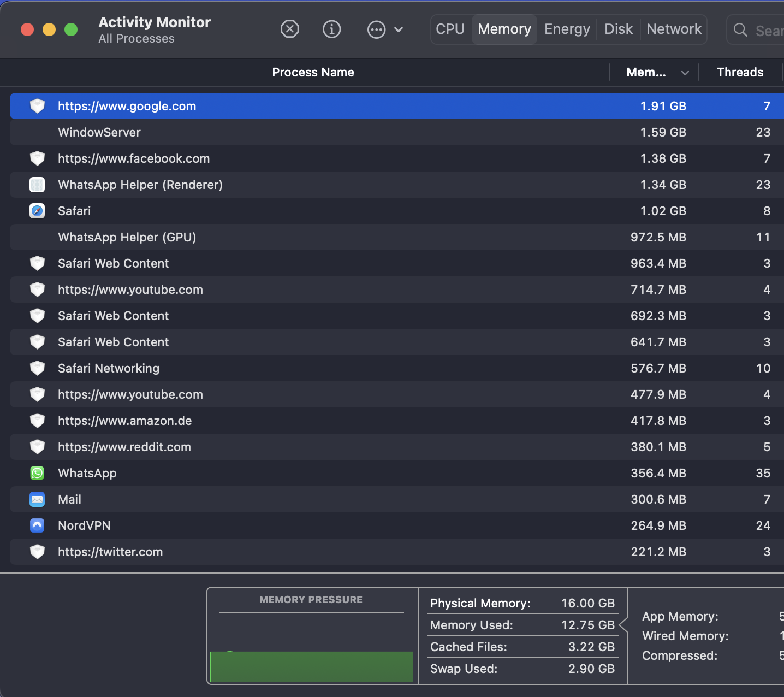784x697 pixels.
Task: Click the Safari compass icon
Action: pyautogui.click(x=37, y=211)
